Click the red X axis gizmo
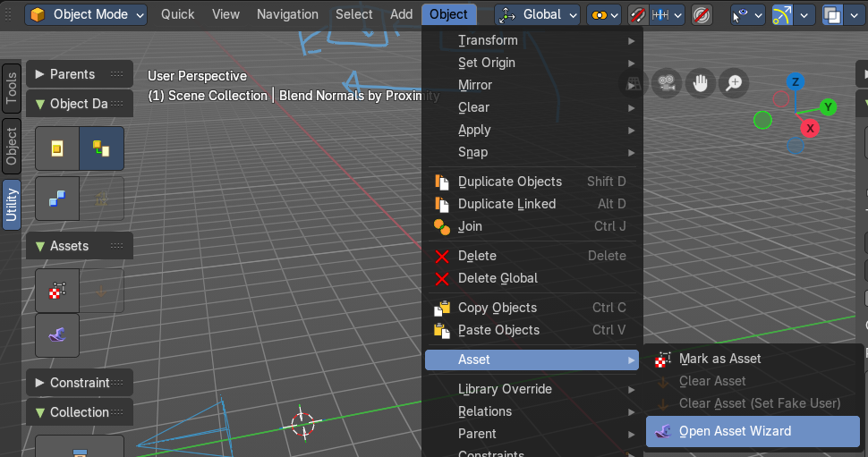The height and width of the screenshot is (457, 868). pyautogui.click(x=810, y=129)
